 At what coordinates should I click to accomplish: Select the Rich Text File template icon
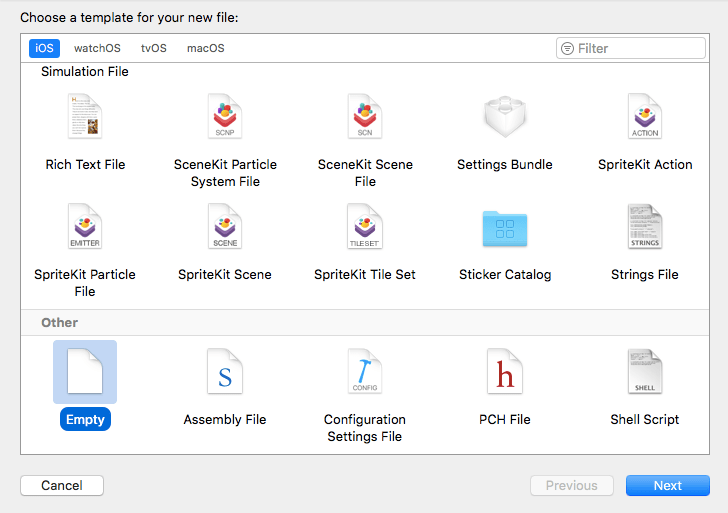pos(85,116)
